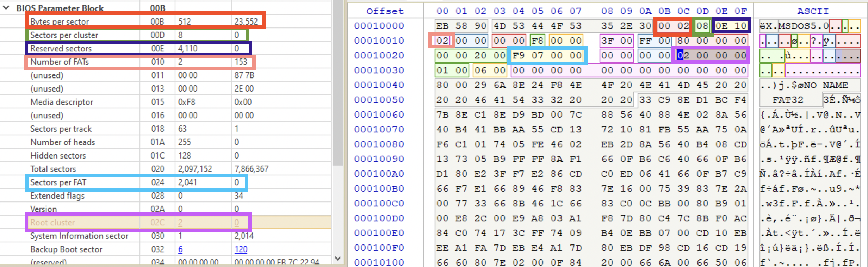Click column header 00 in hex view

click(442, 11)
